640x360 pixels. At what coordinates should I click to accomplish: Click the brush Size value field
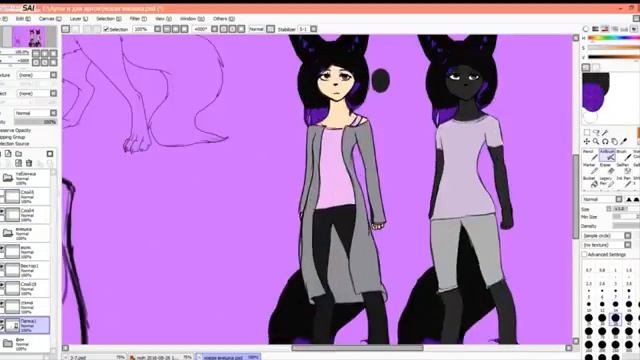[x=626, y=209]
